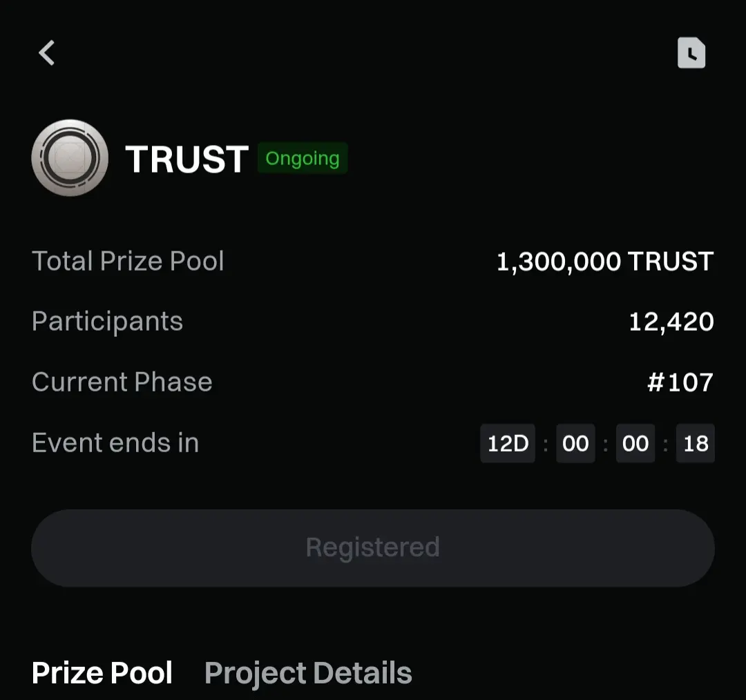This screenshot has height=700, width=746.
Task: Click the Participants label
Action: point(108,322)
